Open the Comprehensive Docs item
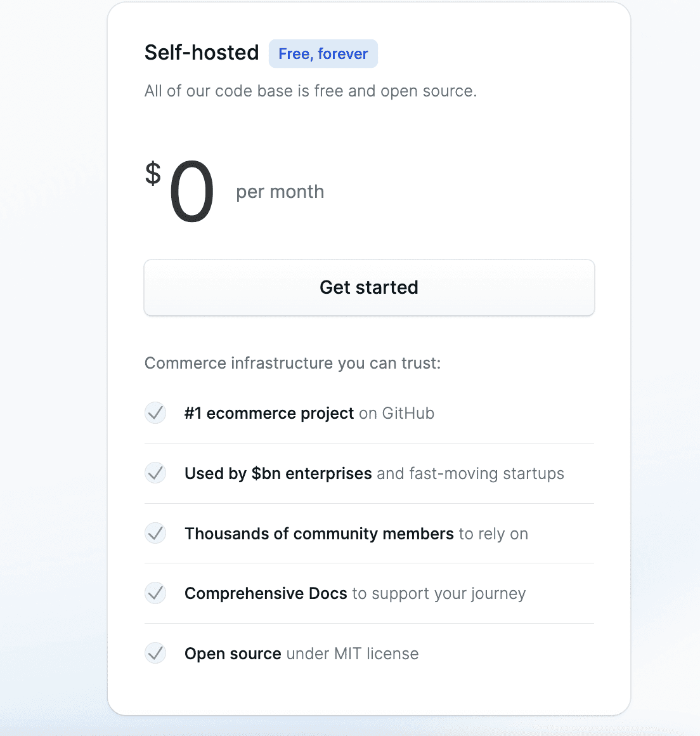 355,594
